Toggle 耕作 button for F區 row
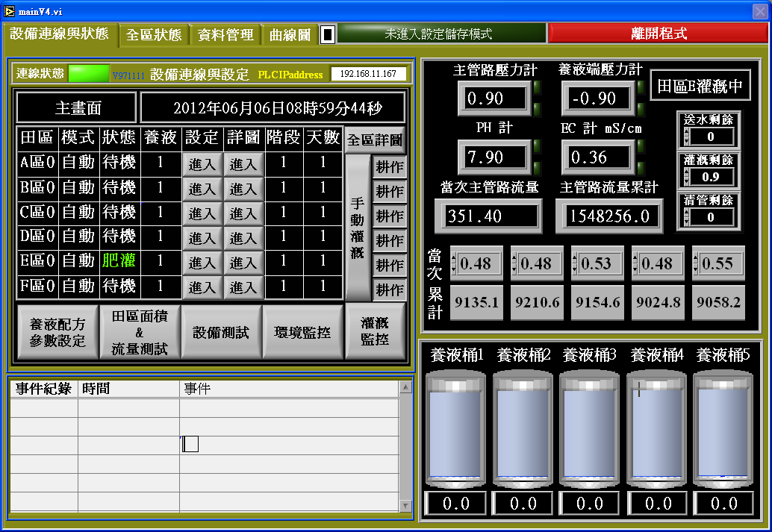This screenshot has width=772, height=532. (390, 290)
